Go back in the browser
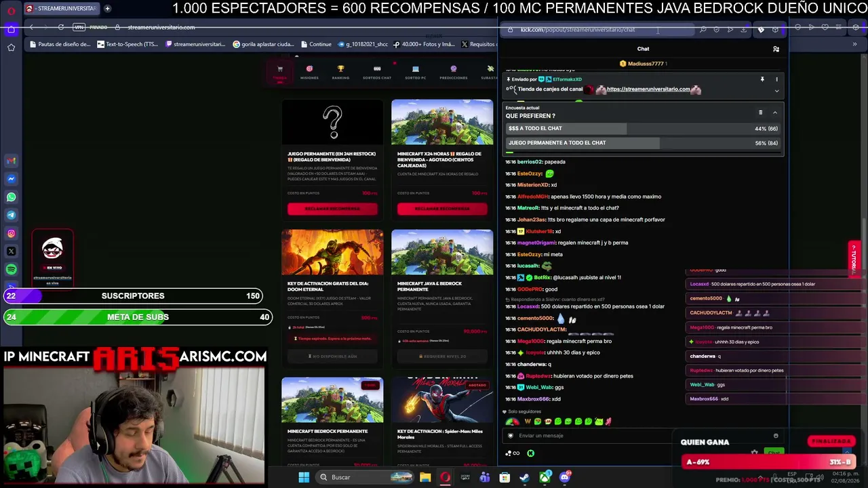The image size is (868, 488). click(x=31, y=27)
